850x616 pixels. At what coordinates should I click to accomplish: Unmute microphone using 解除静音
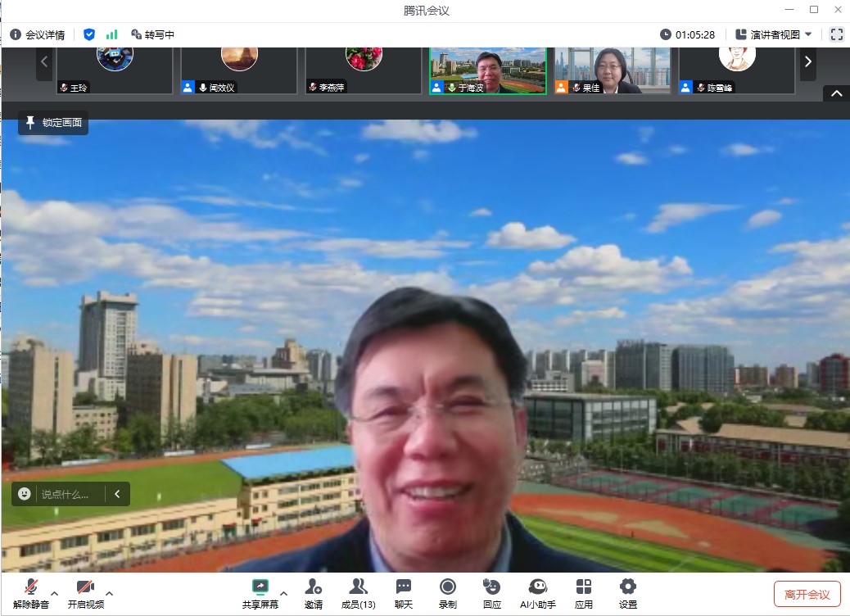point(31,593)
